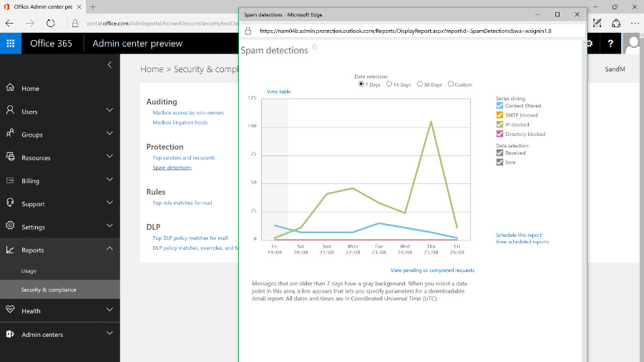
Task: Refresh the browser page
Action: 50,24
